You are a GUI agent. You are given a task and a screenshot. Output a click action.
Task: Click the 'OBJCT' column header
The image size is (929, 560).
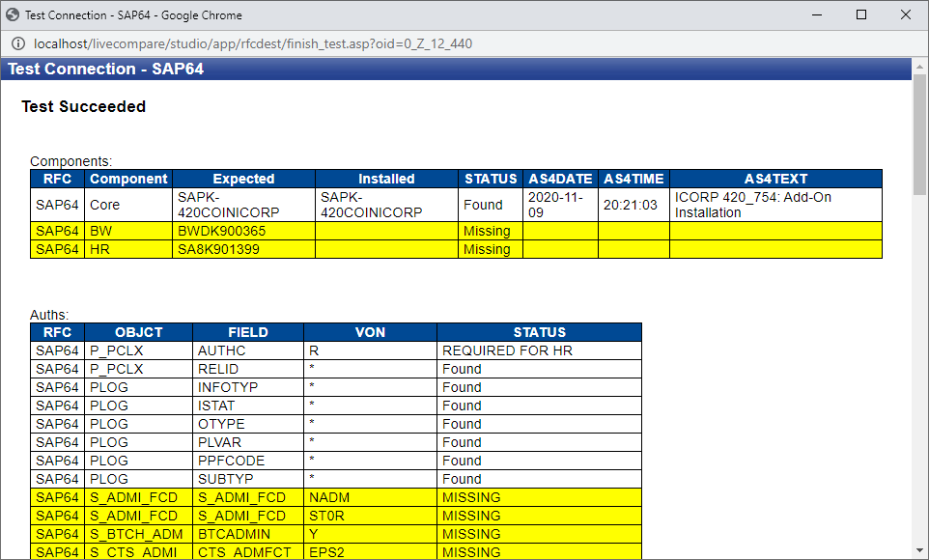139,332
